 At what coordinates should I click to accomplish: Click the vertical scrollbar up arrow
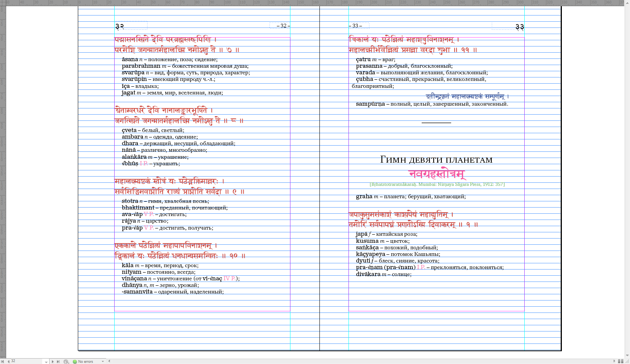[x=627, y=2]
